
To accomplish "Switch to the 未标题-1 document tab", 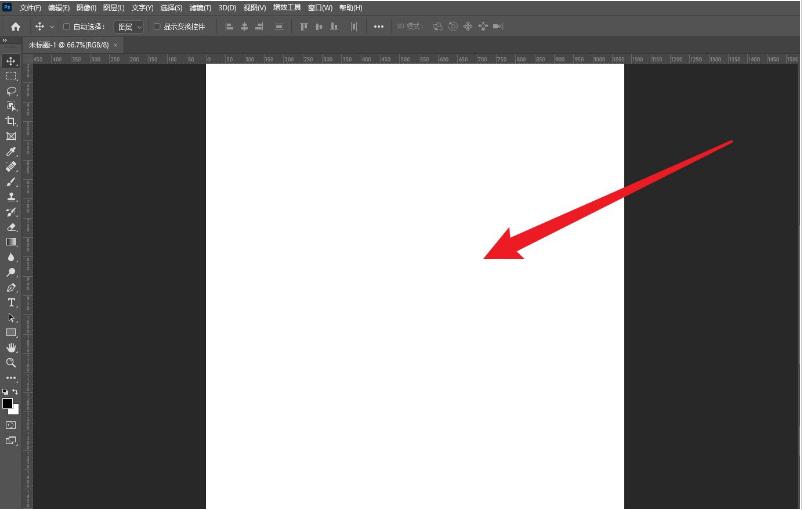I will (x=69, y=45).
